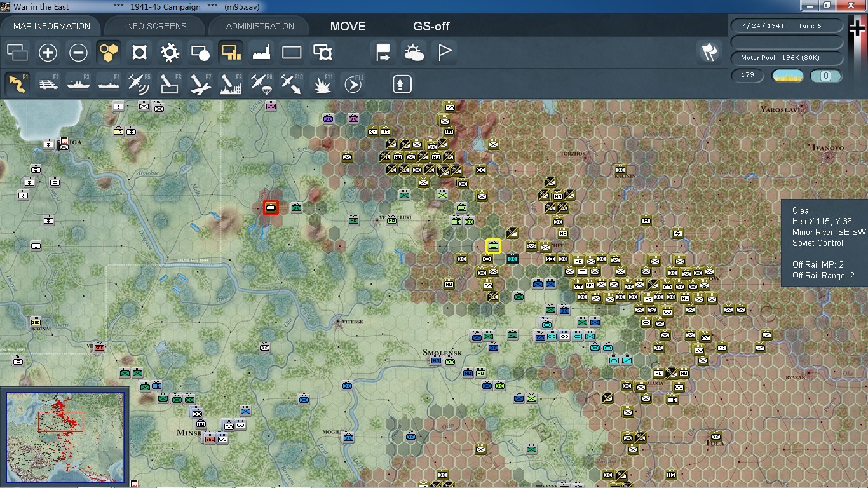Click the Minsk city label
This screenshot has width=868, height=488.
click(x=188, y=433)
